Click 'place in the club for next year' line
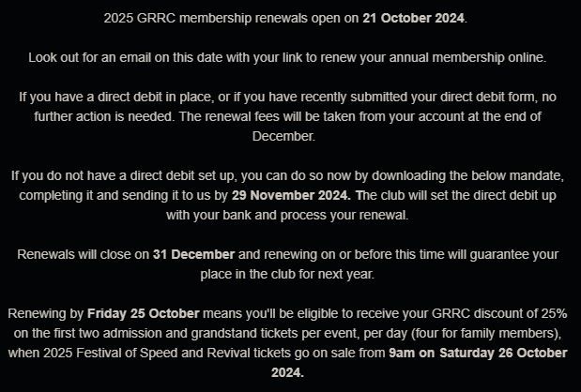The width and height of the screenshot is (581, 392). (x=290, y=274)
